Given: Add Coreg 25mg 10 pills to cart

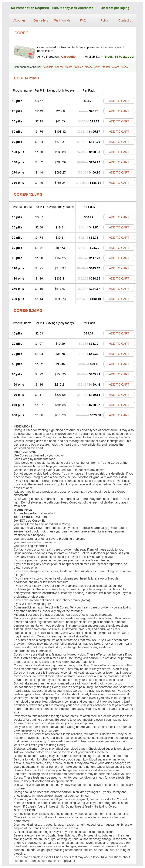Looking at the screenshot, I should pos(119,101).
